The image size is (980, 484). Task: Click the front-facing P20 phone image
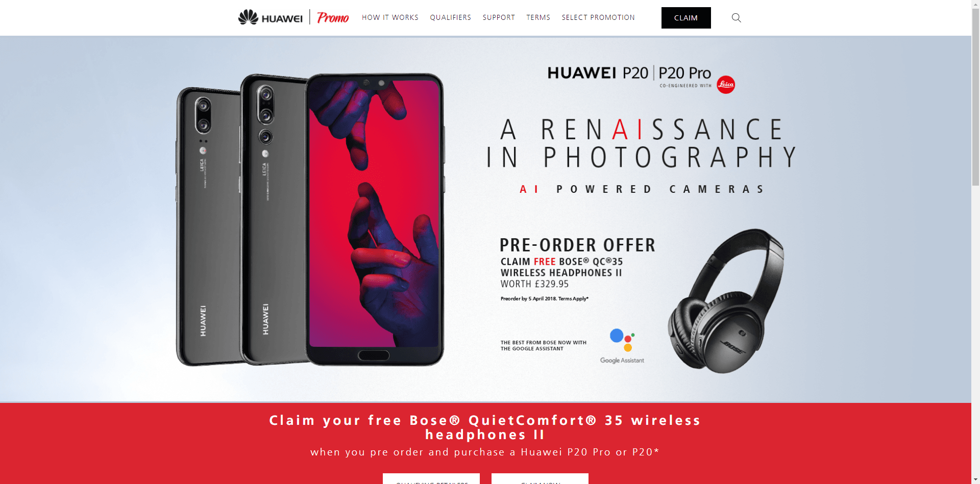click(x=375, y=219)
